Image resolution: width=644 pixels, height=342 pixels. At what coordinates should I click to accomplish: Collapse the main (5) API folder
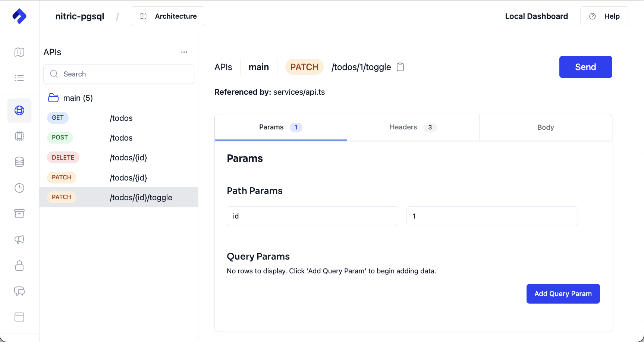click(x=70, y=98)
